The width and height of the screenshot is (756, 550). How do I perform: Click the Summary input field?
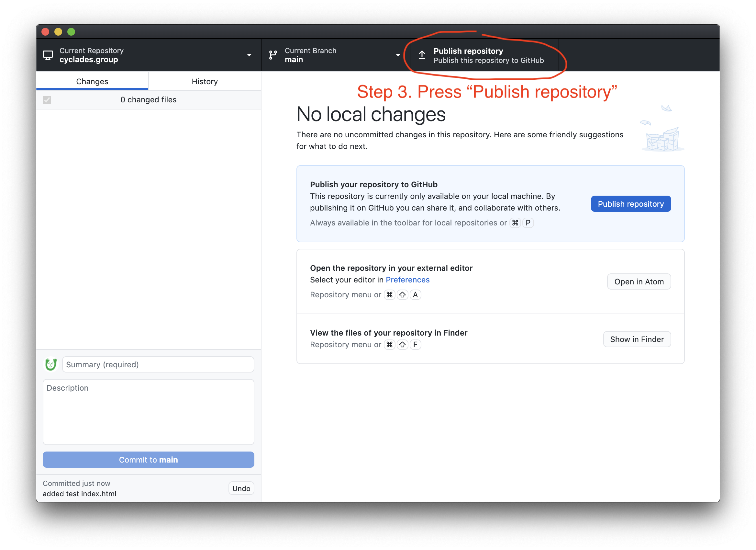(x=158, y=364)
